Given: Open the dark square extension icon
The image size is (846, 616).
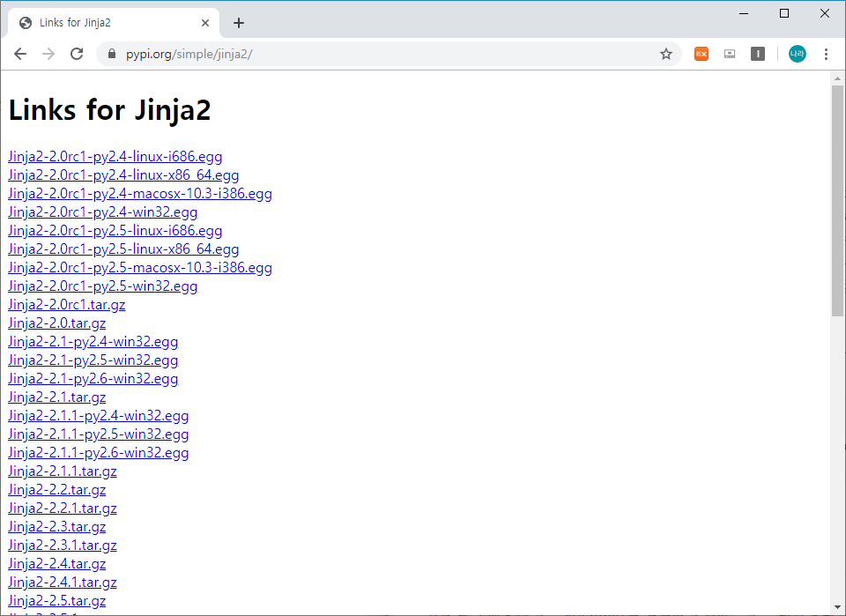Looking at the screenshot, I should [x=758, y=54].
